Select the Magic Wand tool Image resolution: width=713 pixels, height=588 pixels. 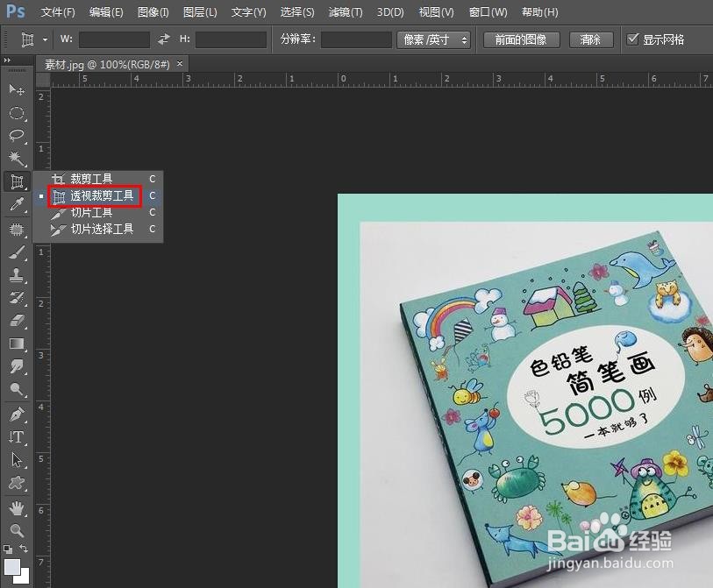(x=17, y=159)
